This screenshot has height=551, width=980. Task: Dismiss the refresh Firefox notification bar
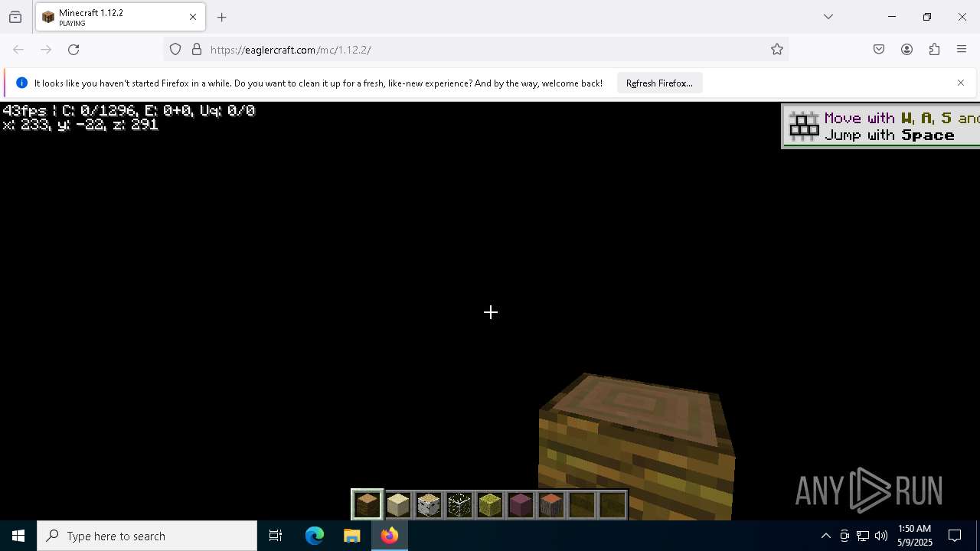point(961,83)
